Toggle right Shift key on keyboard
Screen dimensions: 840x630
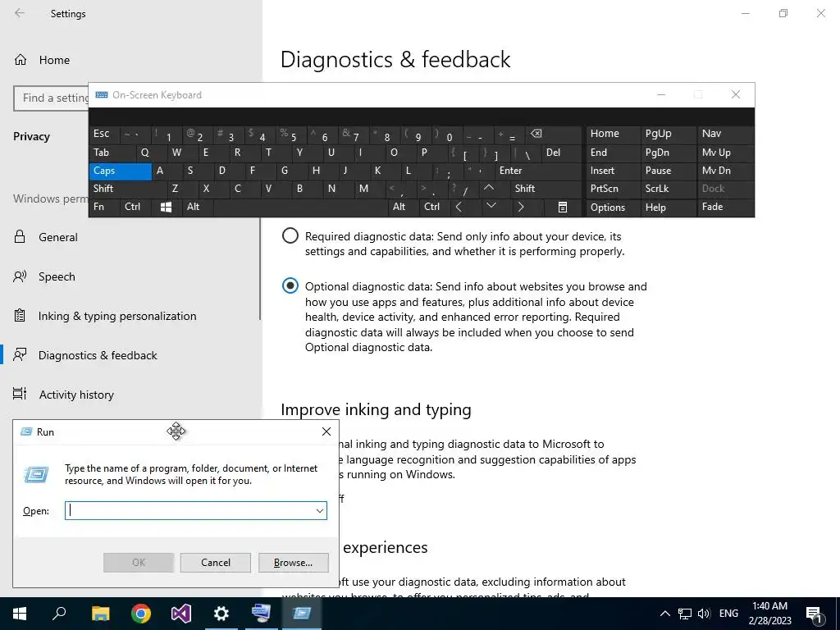[x=546, y=189]
